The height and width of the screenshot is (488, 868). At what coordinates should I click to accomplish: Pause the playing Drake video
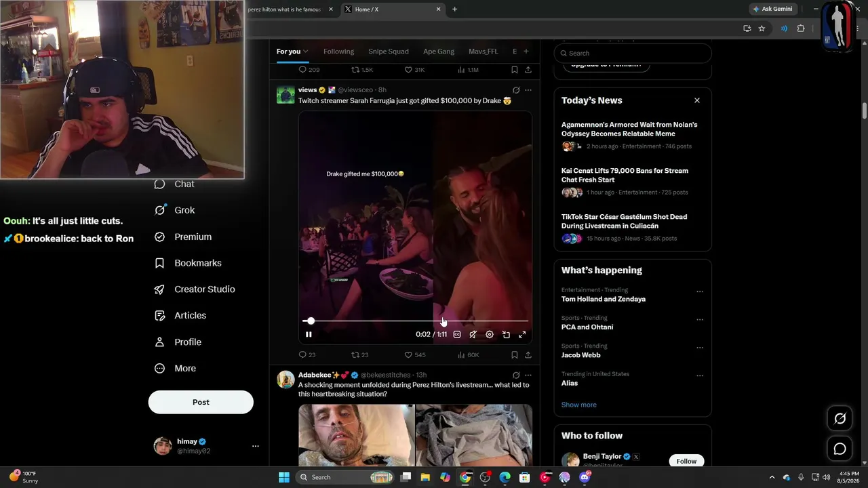coord(309,334)
